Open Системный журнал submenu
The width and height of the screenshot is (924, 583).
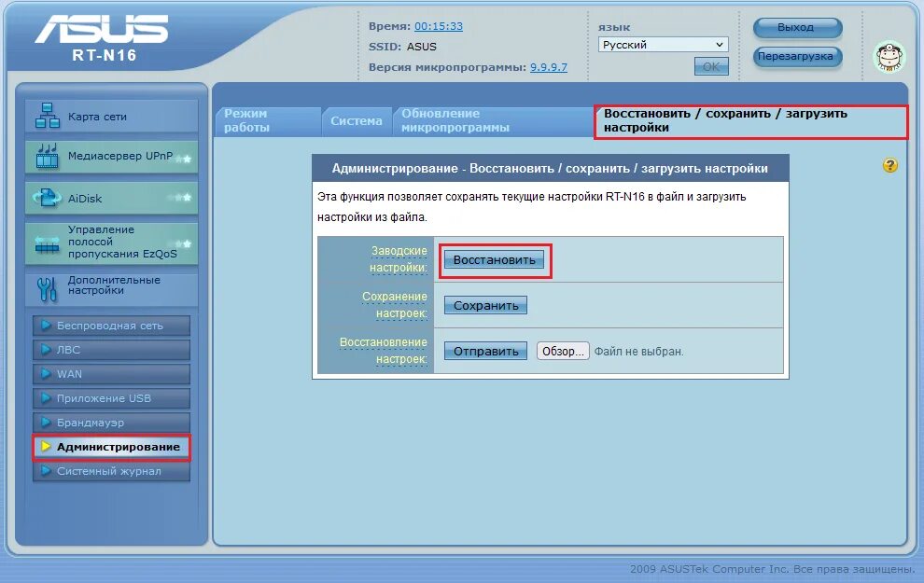(x=111, y=471)
